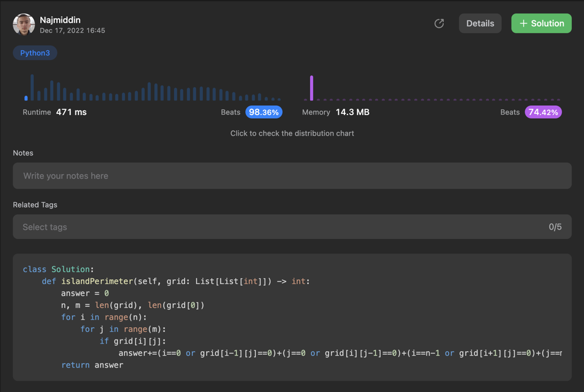Focus the Notes text field
Viewport: 584px width, 392px height.
click(x=292, y=176)
